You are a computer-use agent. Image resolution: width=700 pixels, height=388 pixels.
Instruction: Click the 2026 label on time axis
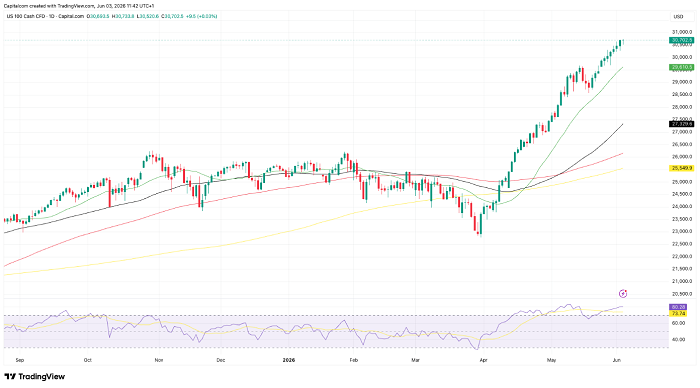click(289, 360)
